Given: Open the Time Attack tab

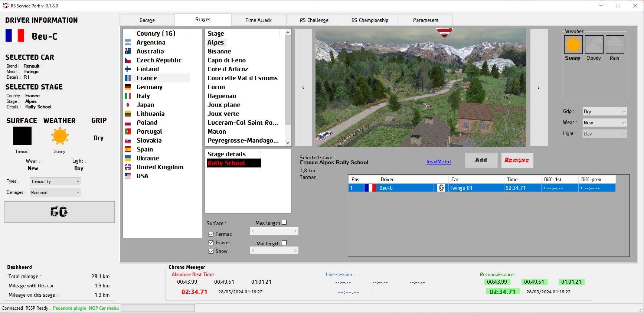Looking at the screenshot, I should coord(258,20).
